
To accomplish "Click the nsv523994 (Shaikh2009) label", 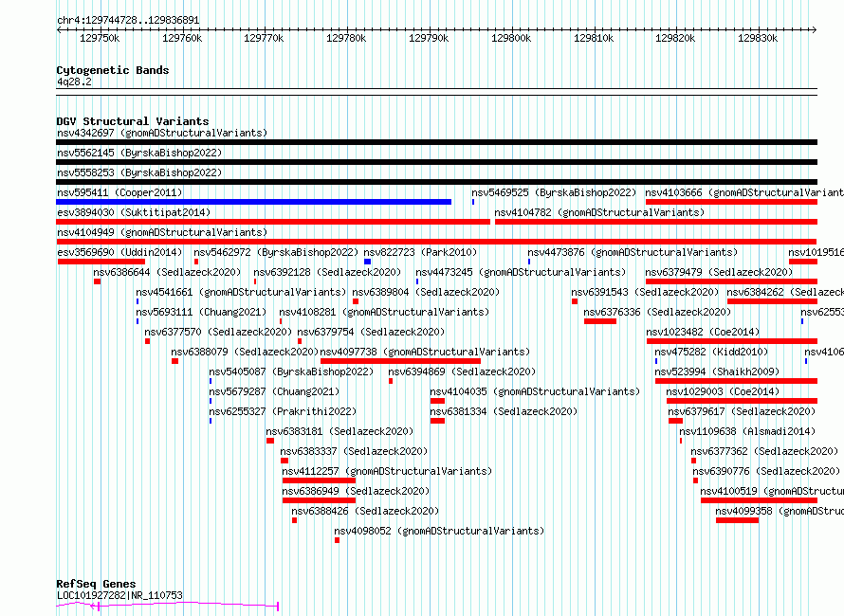I will [717, 371].
